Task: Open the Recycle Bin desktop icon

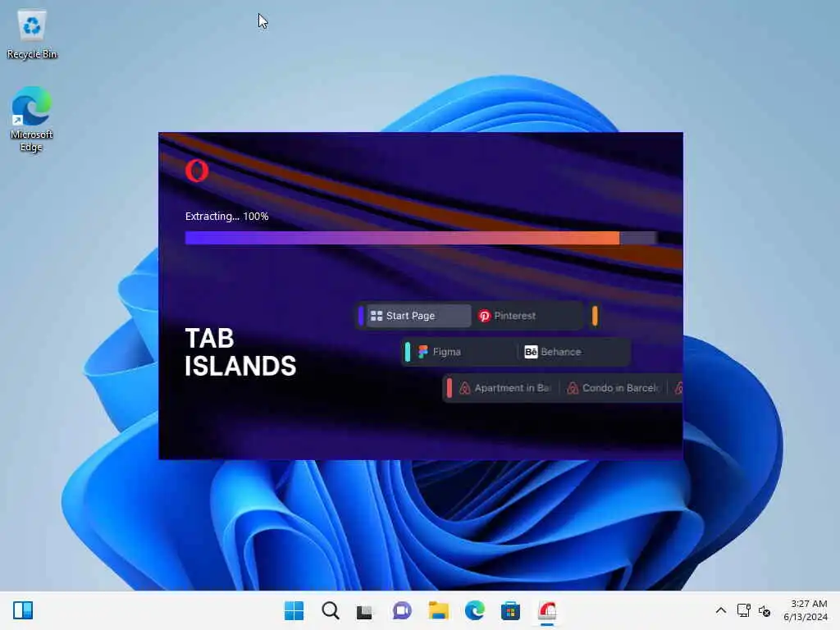Action: (32, 34)
